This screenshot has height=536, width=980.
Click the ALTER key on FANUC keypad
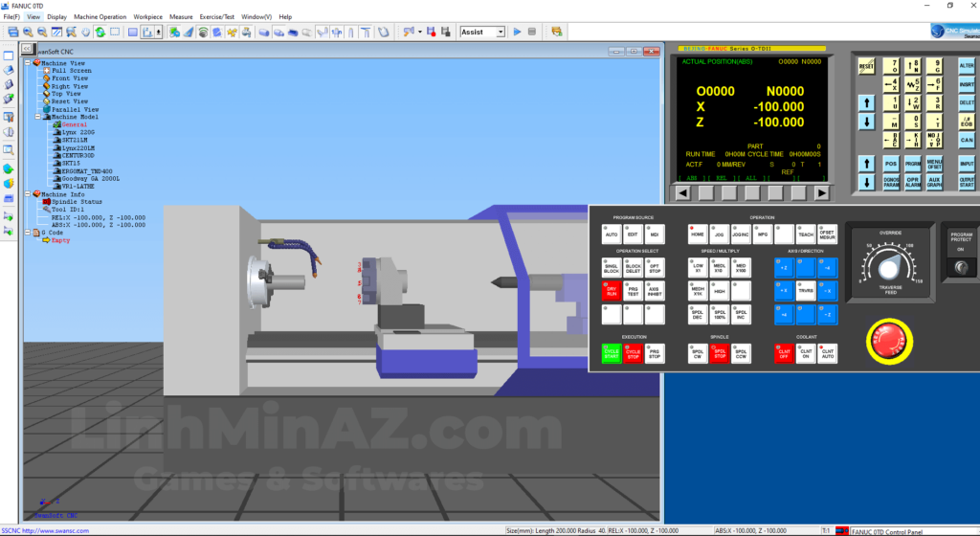[967, 66]
